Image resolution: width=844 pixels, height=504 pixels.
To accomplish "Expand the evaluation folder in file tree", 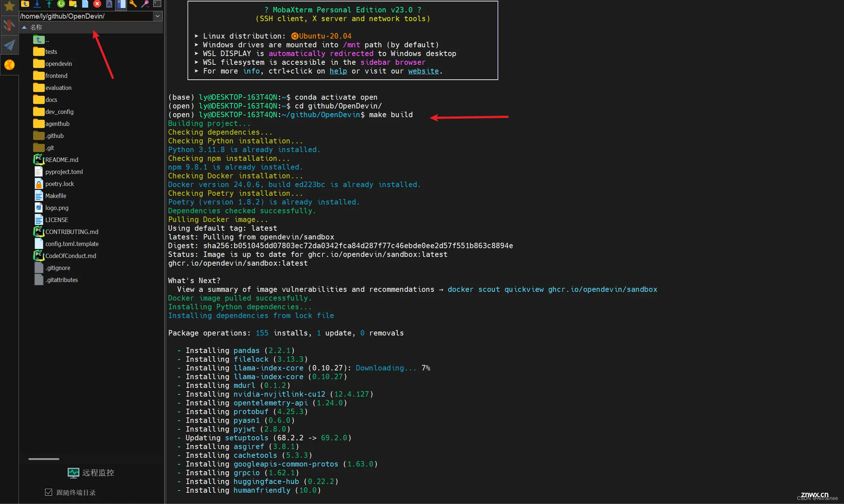I will (58, 88).
